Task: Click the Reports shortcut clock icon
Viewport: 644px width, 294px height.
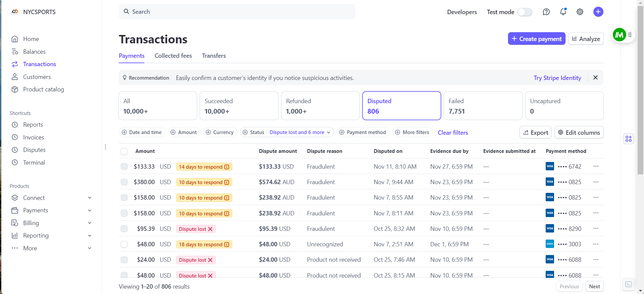Action: tap(15, 125)
